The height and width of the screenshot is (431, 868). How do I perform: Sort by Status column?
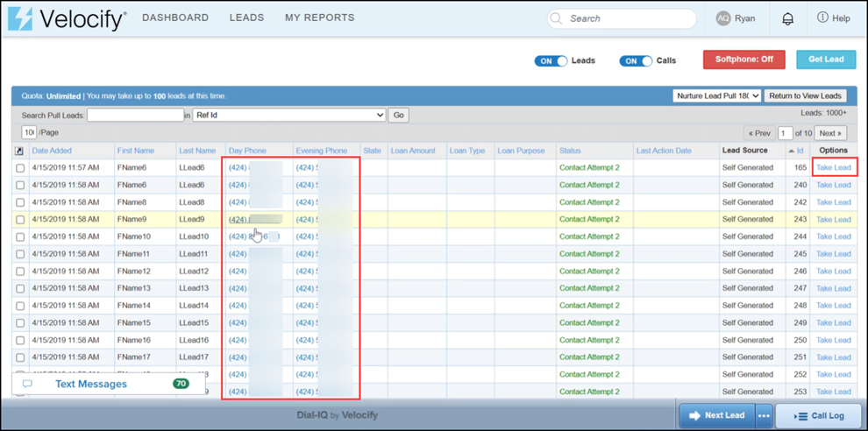(x=570, y=151)
